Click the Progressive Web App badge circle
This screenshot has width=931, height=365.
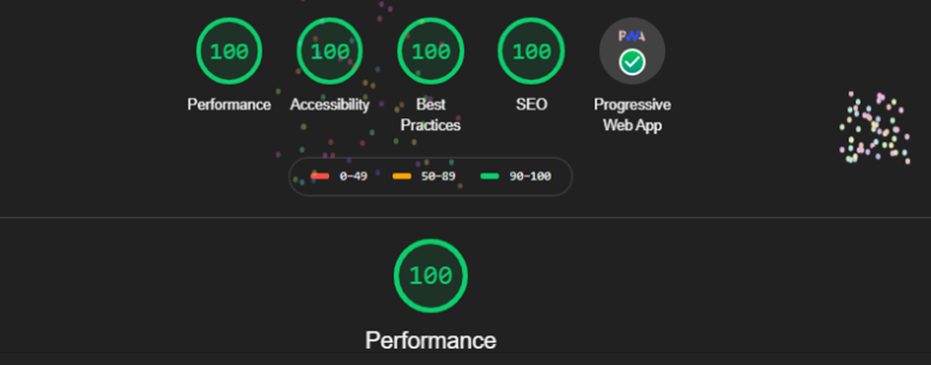632,51
